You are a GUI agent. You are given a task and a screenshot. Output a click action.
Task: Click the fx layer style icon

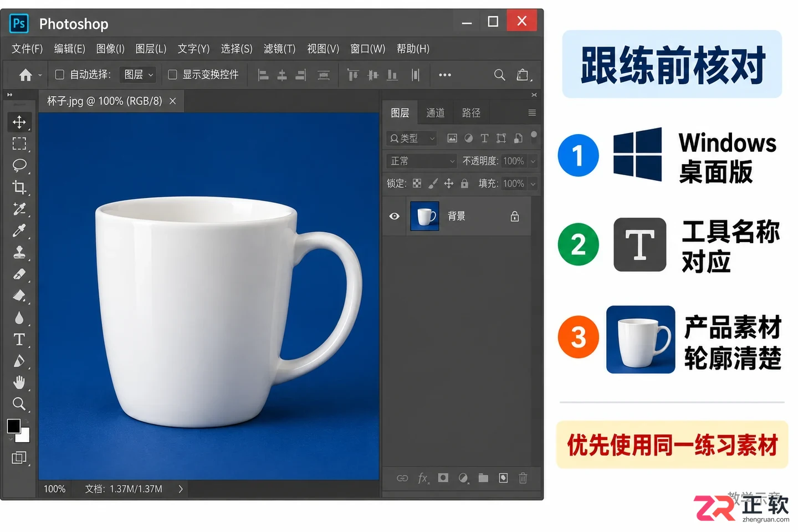click(x=423, y=478)
